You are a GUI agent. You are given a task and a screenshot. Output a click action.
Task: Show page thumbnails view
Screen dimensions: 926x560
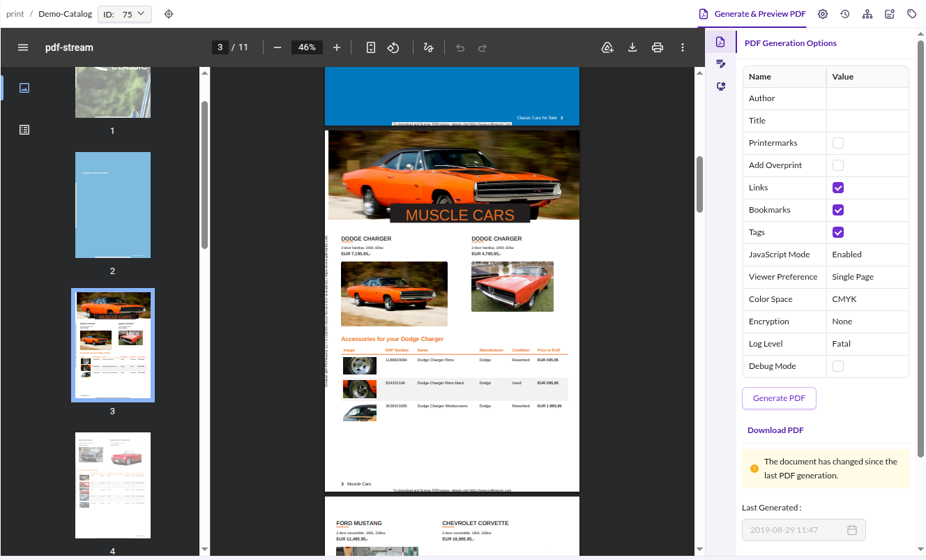tap(24, 88)
